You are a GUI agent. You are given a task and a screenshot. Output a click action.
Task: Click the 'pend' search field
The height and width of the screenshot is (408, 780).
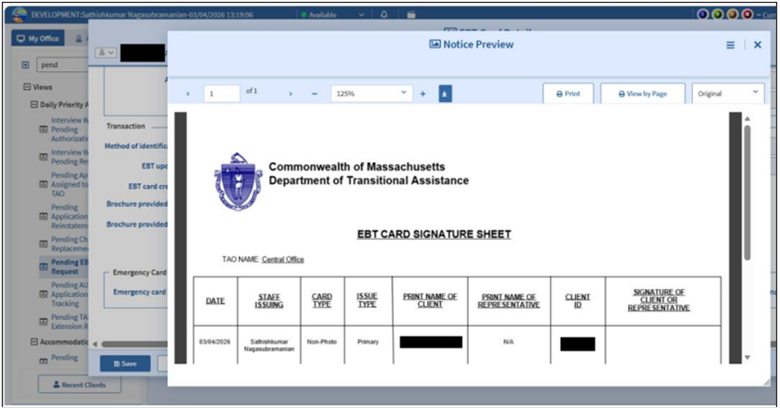(63, 65)
